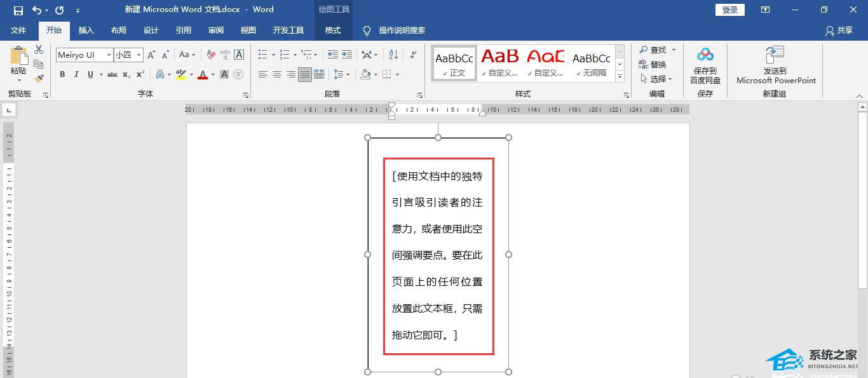Expand the bullet list style arrow
868x378 pixels.
click(x=273, y=55)
